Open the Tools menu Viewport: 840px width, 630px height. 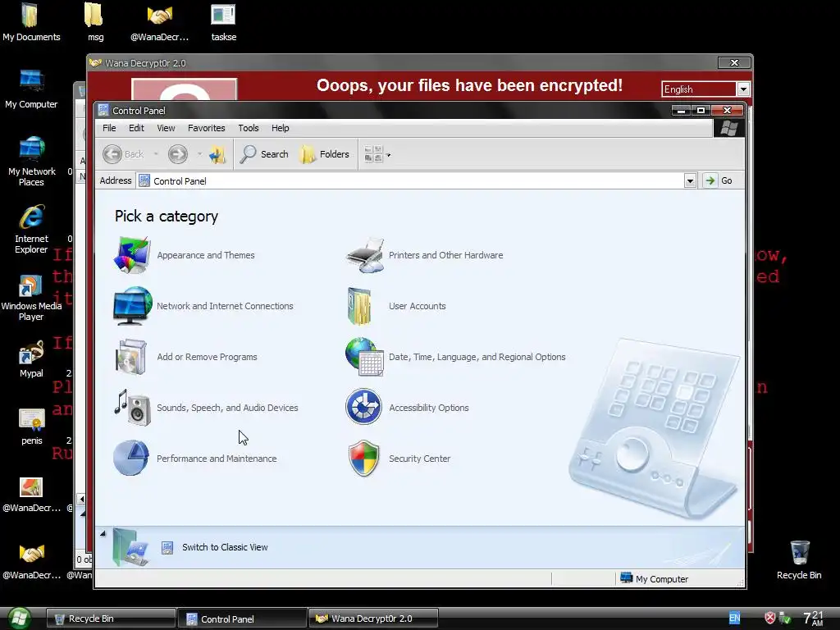pyautogui.click(x=249, y=128)
